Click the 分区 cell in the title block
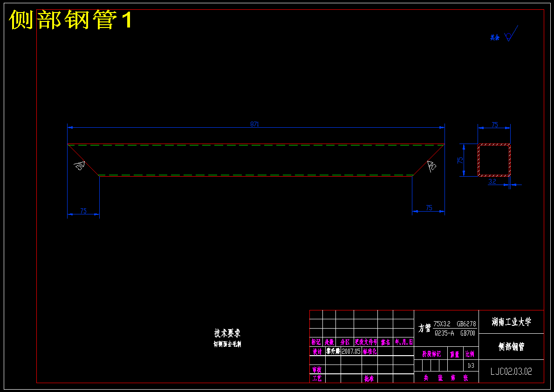554x392 pixels. click(x=345, y=342)
